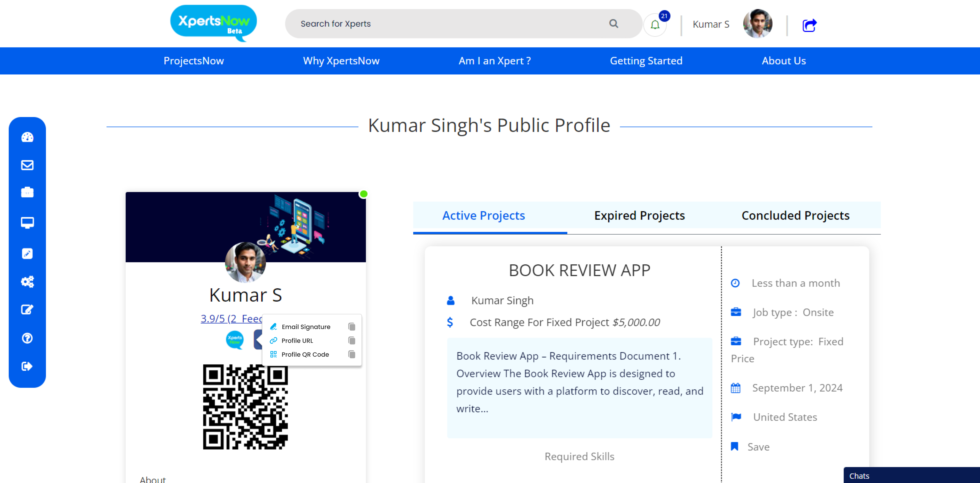Click the pencil square icon in sidebar
Image resolution: width=980 pixels, height=483 pixels.
click(27, 254)
